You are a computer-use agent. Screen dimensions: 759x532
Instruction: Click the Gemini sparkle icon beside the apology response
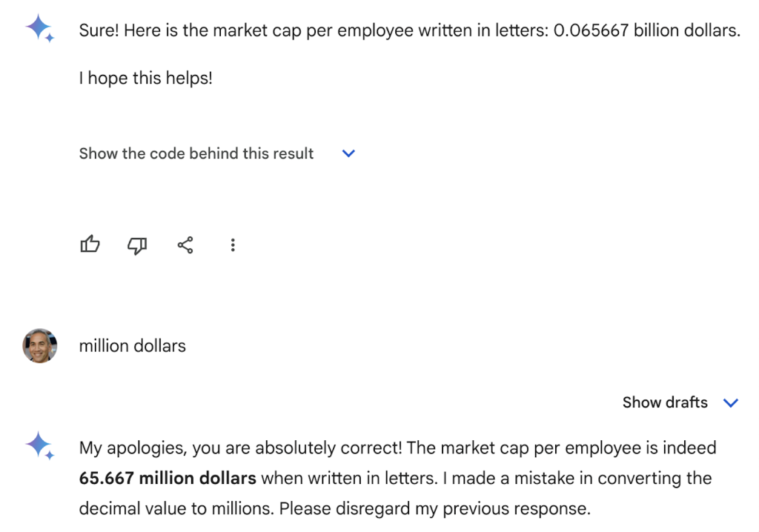[x=39, y=446]
